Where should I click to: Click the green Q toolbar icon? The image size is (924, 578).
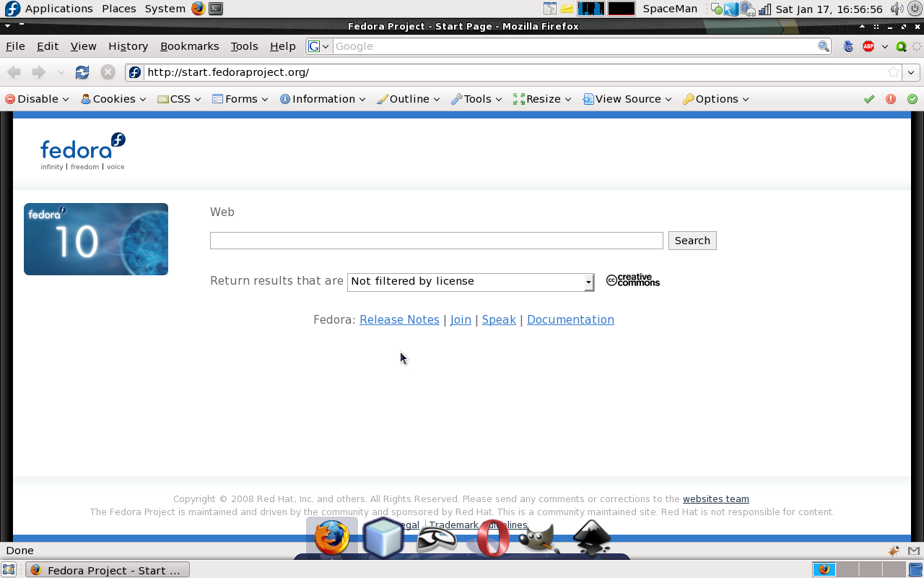901,46
